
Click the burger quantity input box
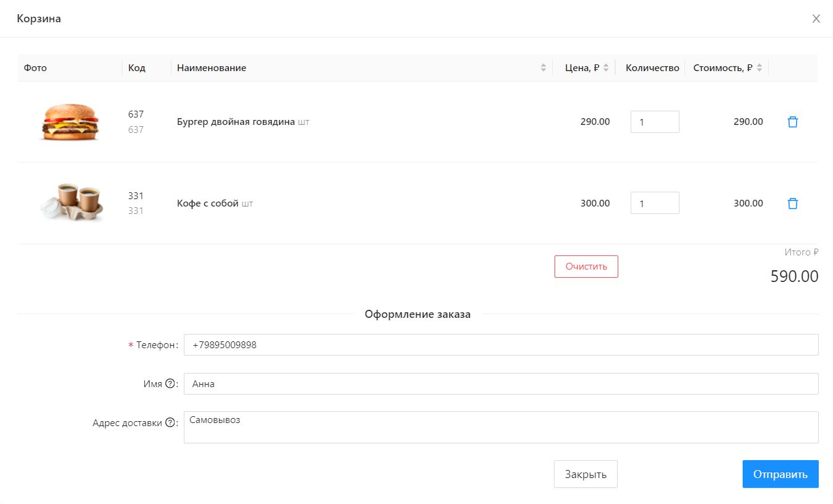[x=654, y=122]
